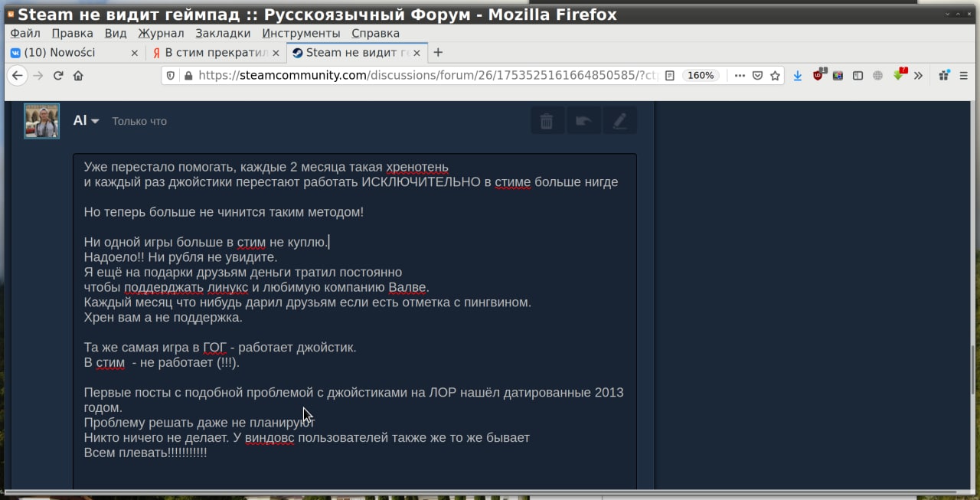Open the What's New gift icon
Viewport: 980px width, 500px height.
[943, 75]
